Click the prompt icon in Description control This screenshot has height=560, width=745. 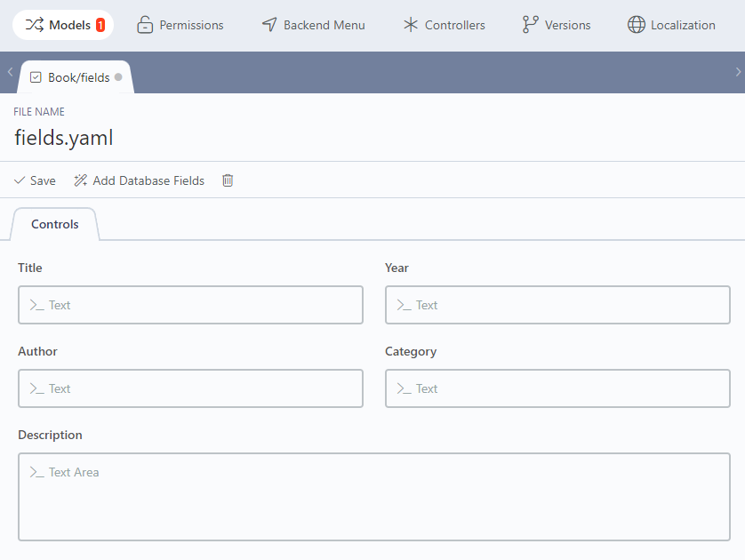point(36,472)
